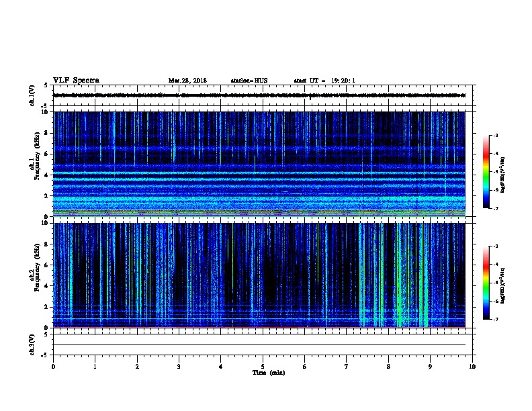
Task: Click the "Time (min)" x-axis label
Action: tap(269, 373)
